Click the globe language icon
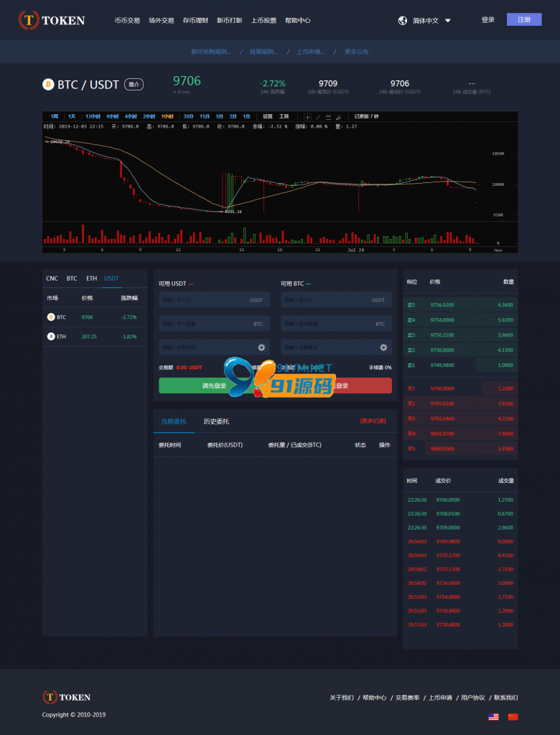The width and height of the screenshot is (560, 735). (403, 21)
